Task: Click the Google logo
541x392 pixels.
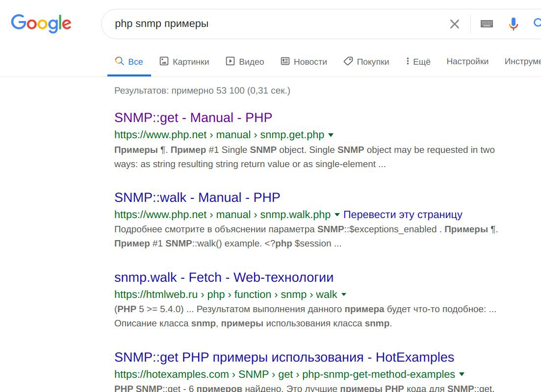Action: tap(41, 24)
